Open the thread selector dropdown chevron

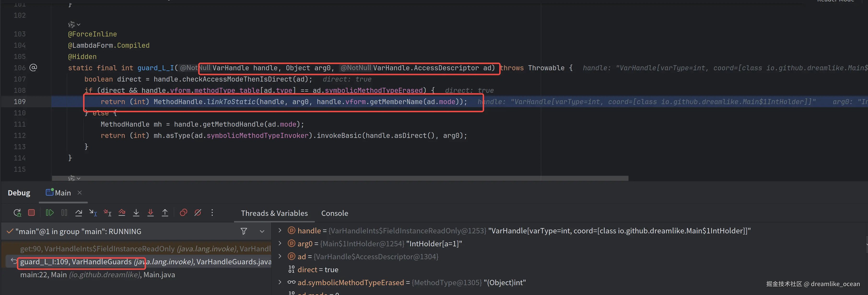(x=262, y=232)
